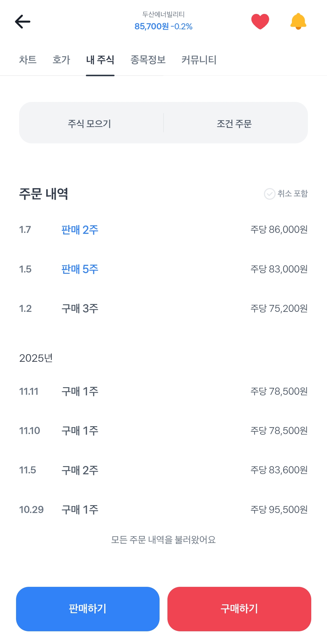327x644 pixels.
Task: Tap the 주식 모으기 button
Action: tap(90, 123)
